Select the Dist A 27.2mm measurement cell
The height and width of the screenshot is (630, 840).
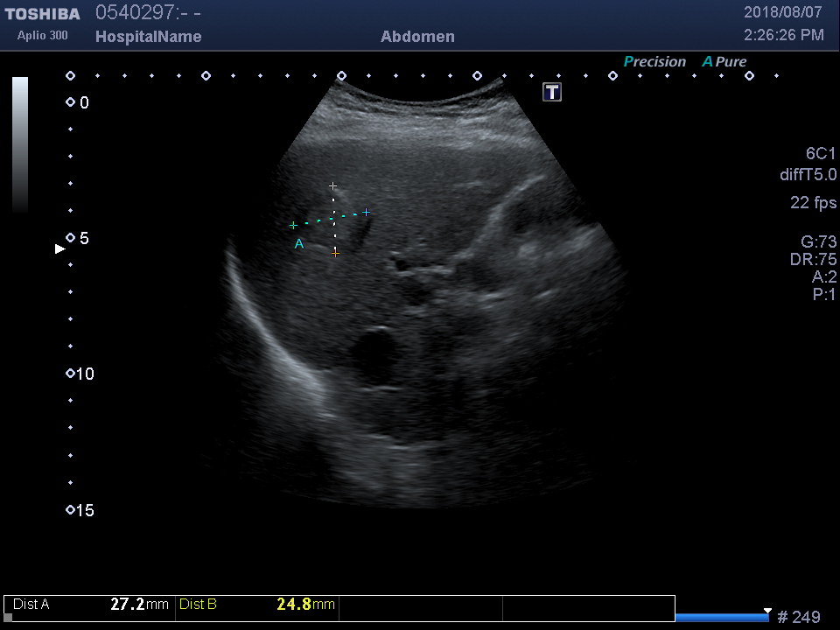(91, 605)
